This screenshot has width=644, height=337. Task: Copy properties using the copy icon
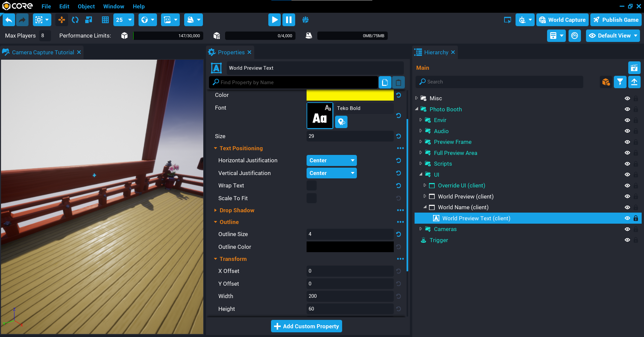pos(385,82)
